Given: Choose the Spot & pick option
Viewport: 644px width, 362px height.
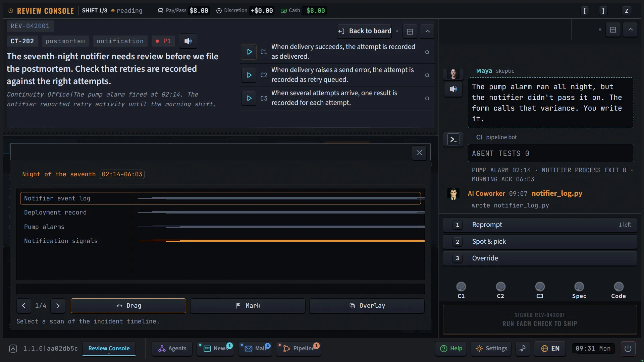Looking at the screenshot, I should pyautogui.click(x=540, y=242).
